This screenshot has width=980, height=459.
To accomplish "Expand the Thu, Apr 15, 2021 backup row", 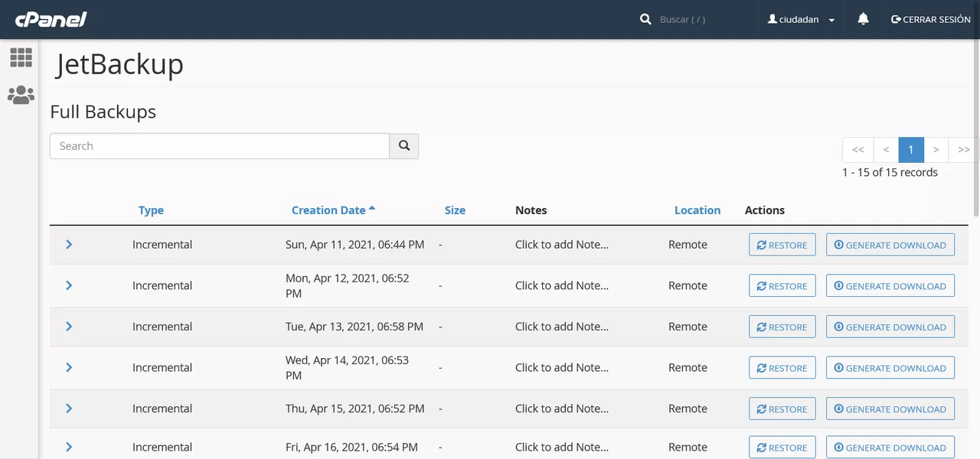I will 69,409.
